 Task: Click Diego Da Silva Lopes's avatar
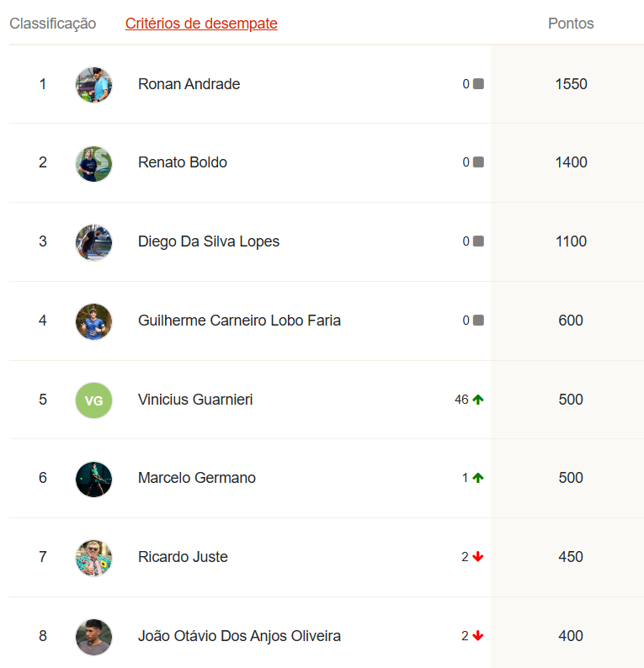tap(93, 242)
